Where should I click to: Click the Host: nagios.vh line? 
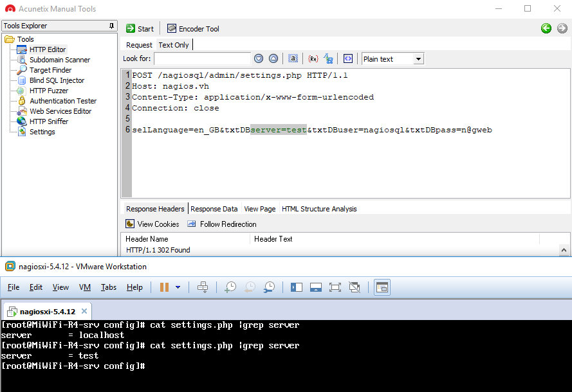(171, 86)
